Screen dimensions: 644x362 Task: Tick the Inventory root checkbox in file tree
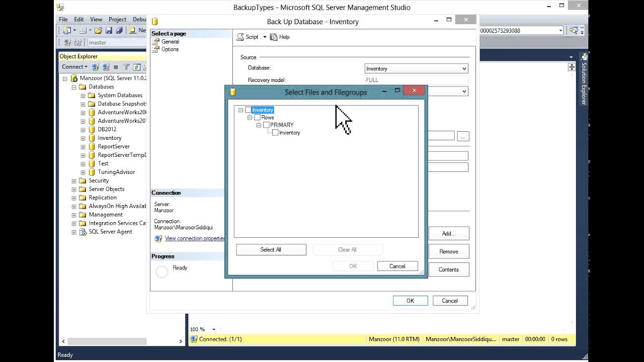coord(248,110)
